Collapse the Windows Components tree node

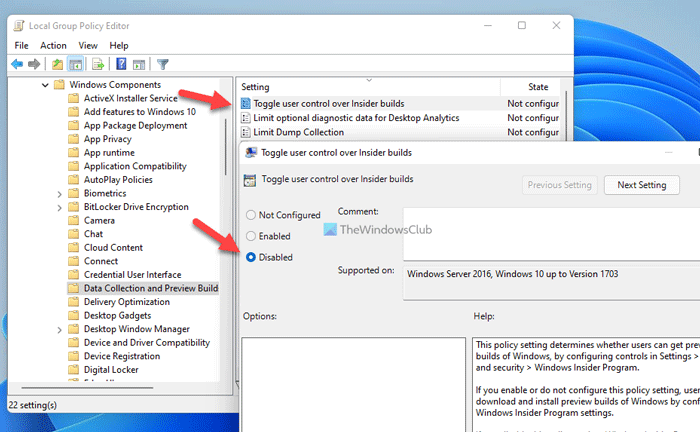pyautogui.click(x=45, y=85)
